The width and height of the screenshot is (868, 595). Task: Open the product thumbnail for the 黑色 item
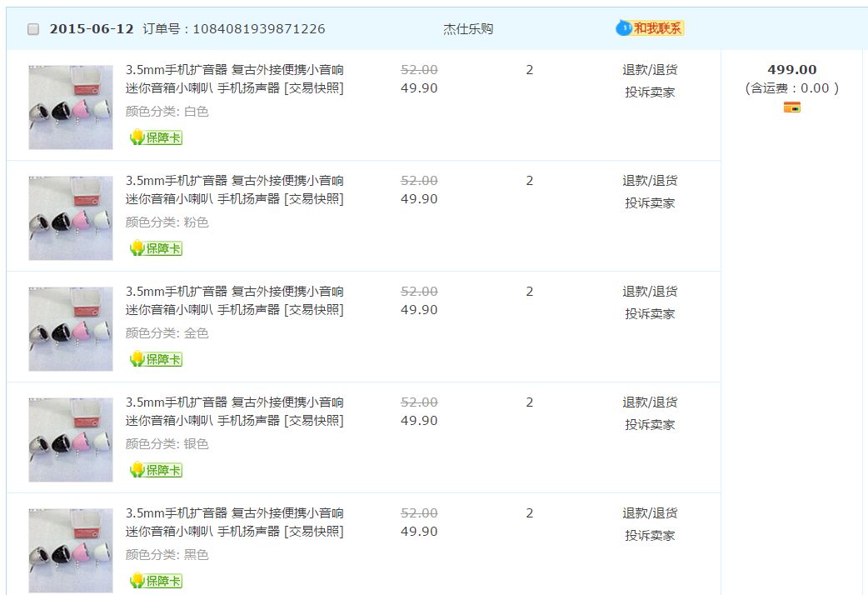point(71,551)
